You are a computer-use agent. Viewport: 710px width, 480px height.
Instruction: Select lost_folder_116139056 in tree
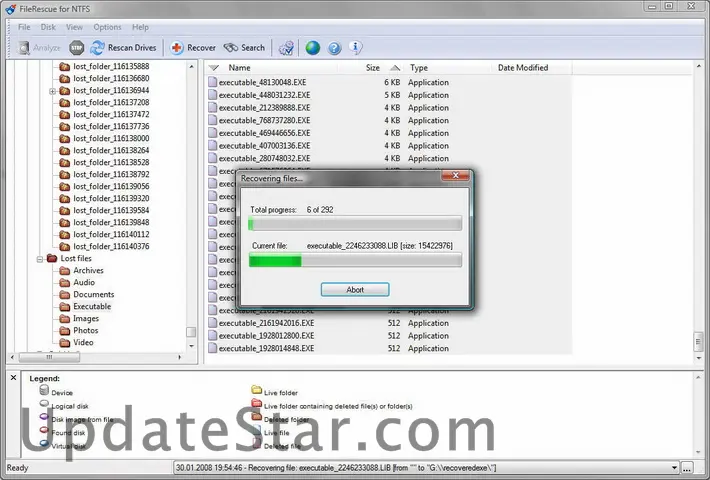click(111, 186)
